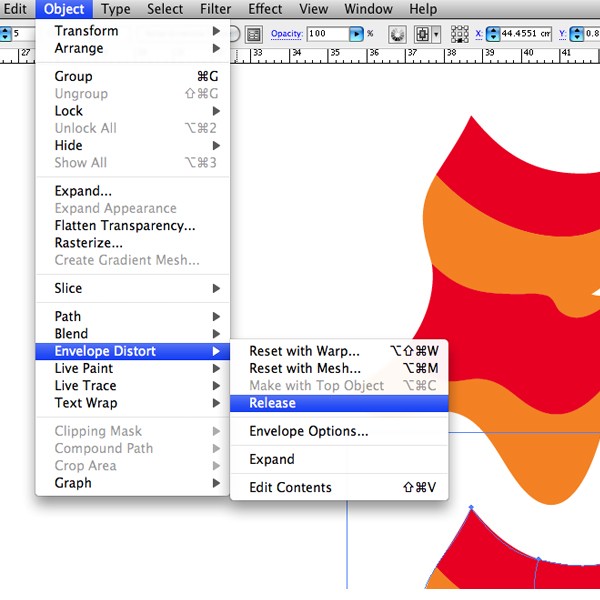Click the highlighted Envelope Distort item
The width and height of the screenshot is (600, 600).
coord(132,351)
